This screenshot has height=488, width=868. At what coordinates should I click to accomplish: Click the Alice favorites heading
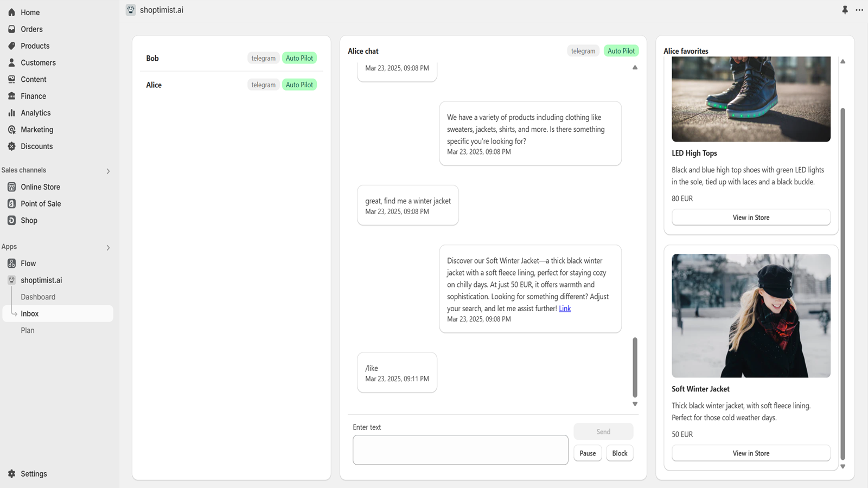(x=686, y=51)
